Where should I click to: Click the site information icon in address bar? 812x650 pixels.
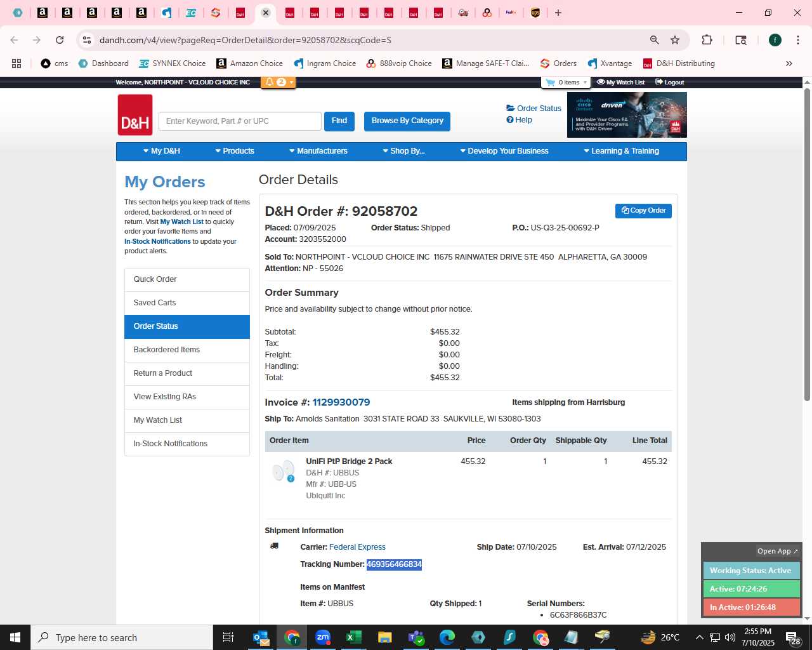tap(87, 40)
